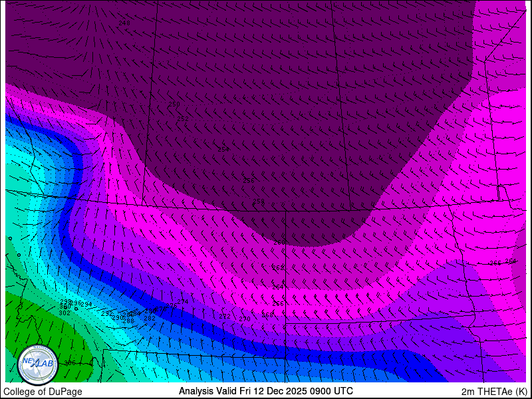Screen dimensions: 532x399
Task: Click the "College of DuPage" caption
Action: 43,392
